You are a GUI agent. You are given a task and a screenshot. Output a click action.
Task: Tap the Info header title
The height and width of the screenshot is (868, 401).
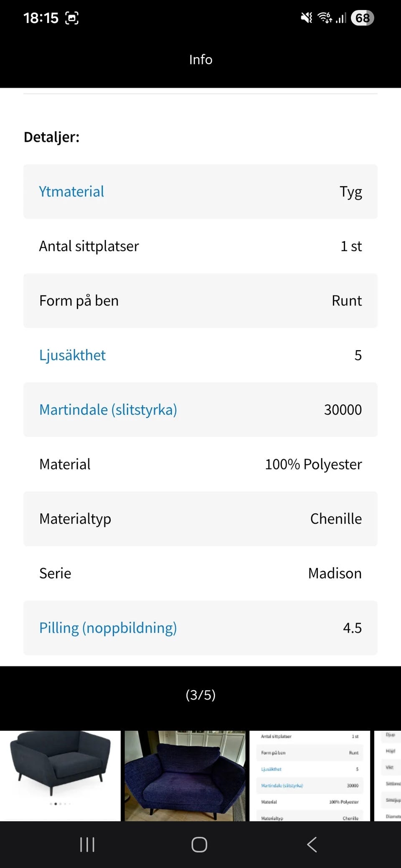[200, 60]
